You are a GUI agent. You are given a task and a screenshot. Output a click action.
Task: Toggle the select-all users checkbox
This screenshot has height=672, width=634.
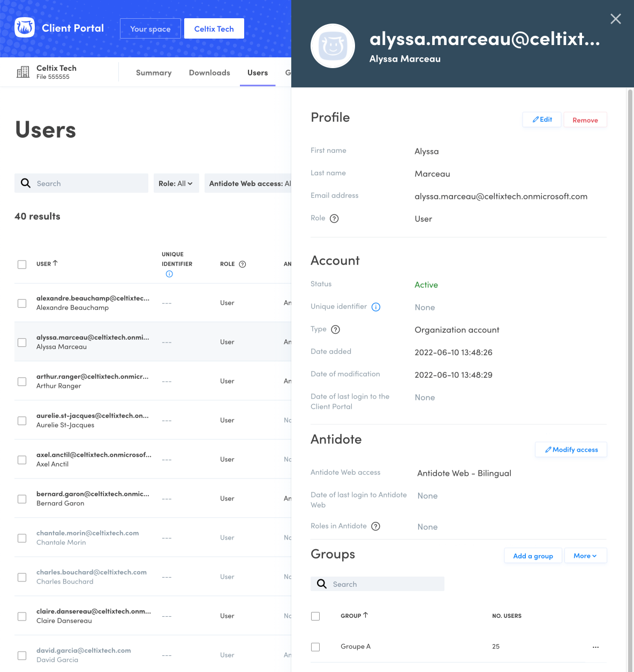pos(22,264)
